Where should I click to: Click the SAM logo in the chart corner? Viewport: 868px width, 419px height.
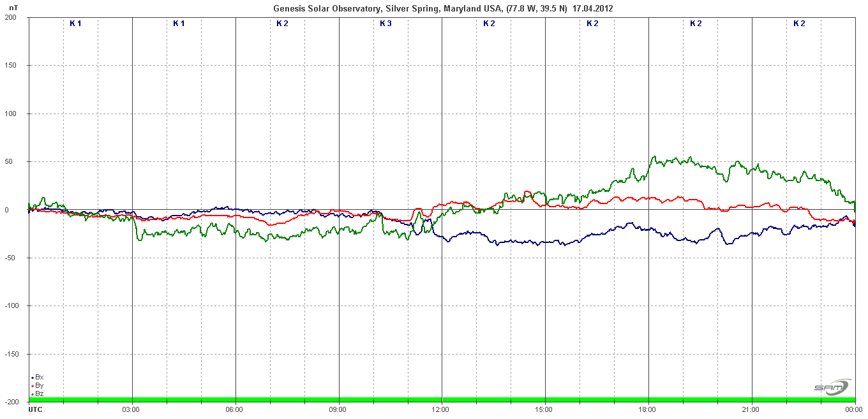click(832, 387)
